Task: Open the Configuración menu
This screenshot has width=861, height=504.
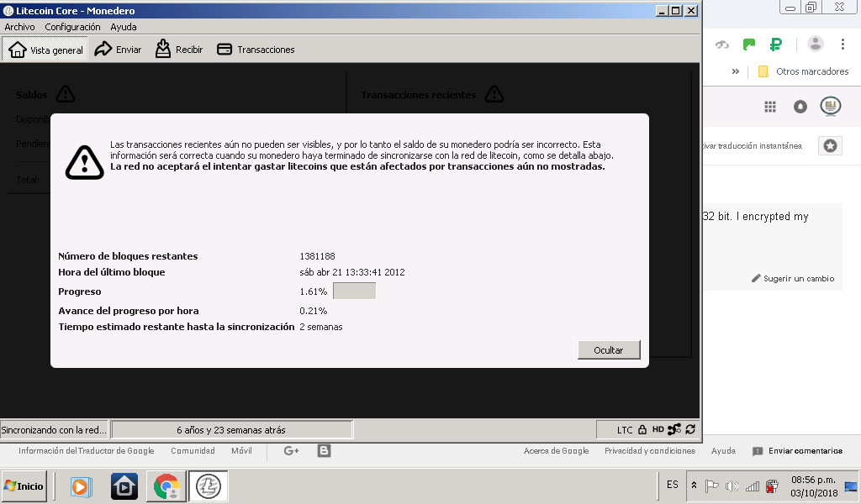Action: (x=72, y=27)
